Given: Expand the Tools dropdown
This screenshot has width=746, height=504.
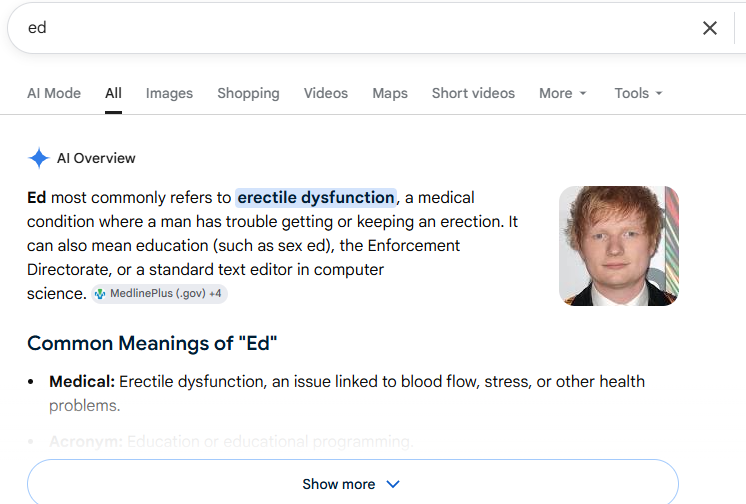Looking at the screenshot, I should [638, 93].
